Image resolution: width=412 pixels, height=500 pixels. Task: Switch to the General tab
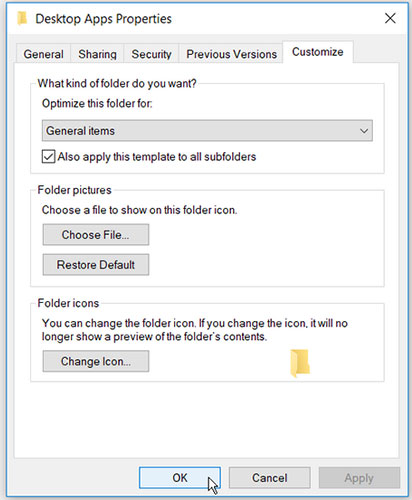coord(43,54)
